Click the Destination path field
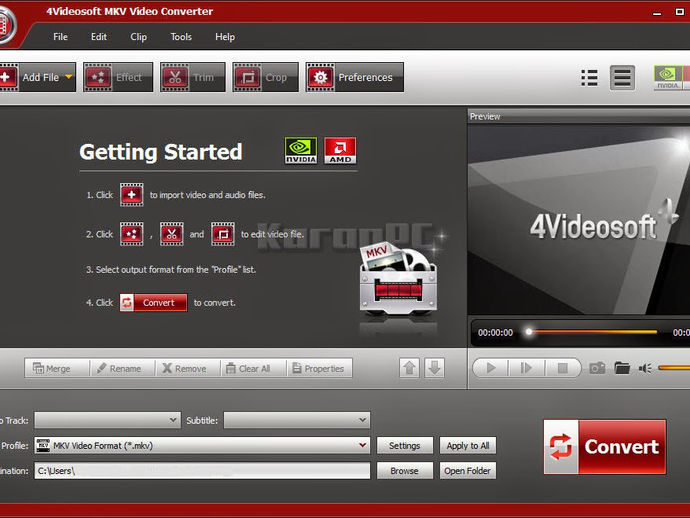Screen dimensions: 690x518 click(202, 471)
